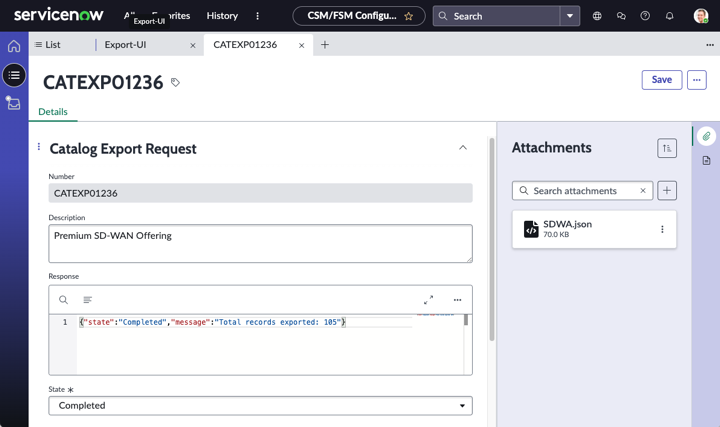Select the CATEXP01236 tab
720x427 pixels.
(x=245, y=45)
